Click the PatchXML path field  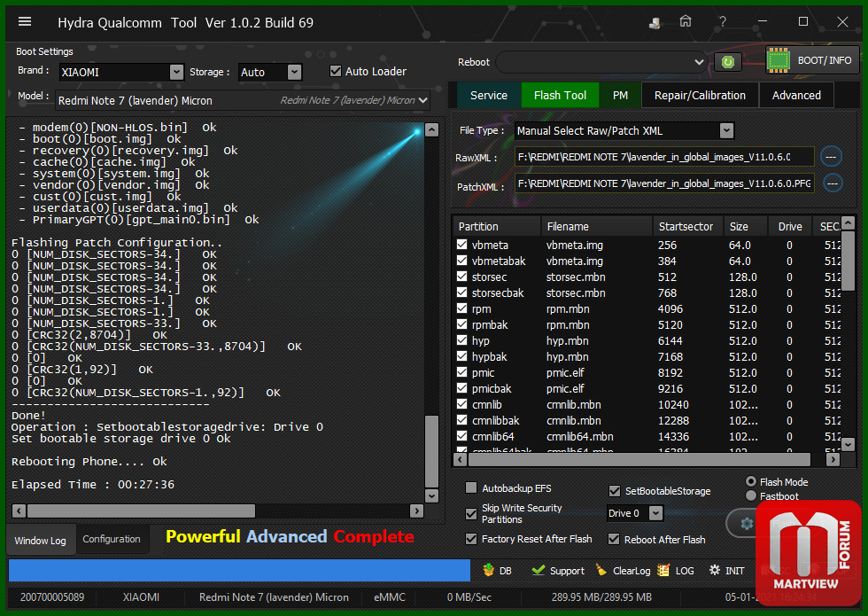pyautogui.click(x=664, y=183)
